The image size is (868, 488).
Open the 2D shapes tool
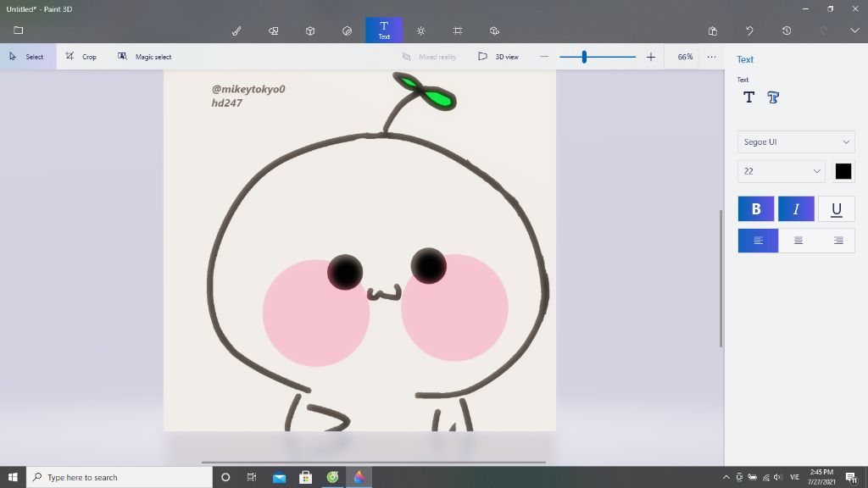coord(273,30)
